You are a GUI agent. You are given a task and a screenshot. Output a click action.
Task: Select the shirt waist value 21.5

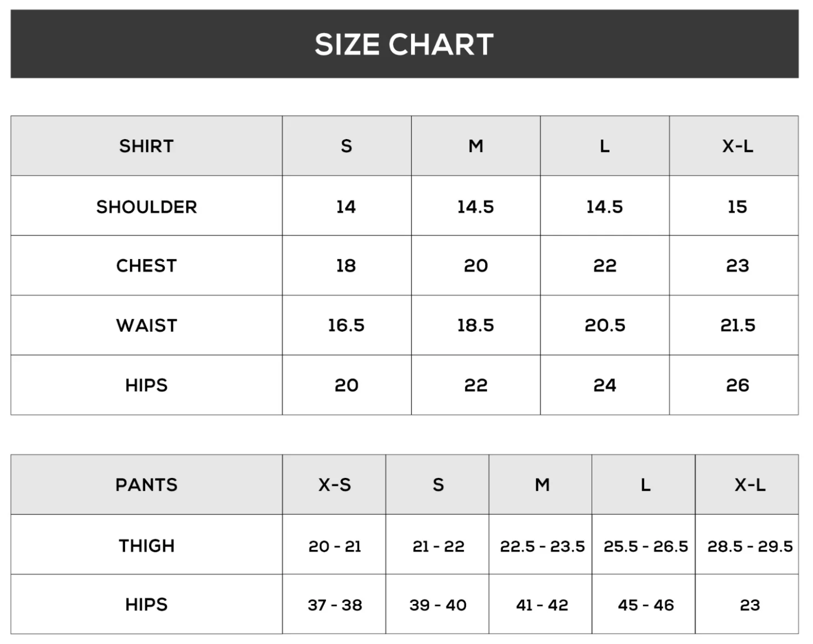[738, 325]
